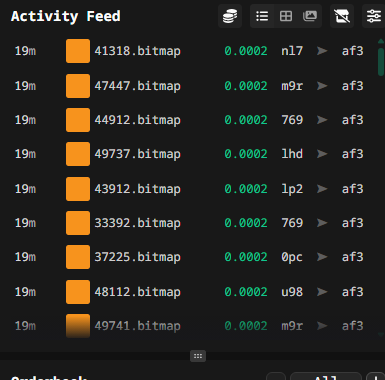Grab the panel divider drag handle

point(198,356)
